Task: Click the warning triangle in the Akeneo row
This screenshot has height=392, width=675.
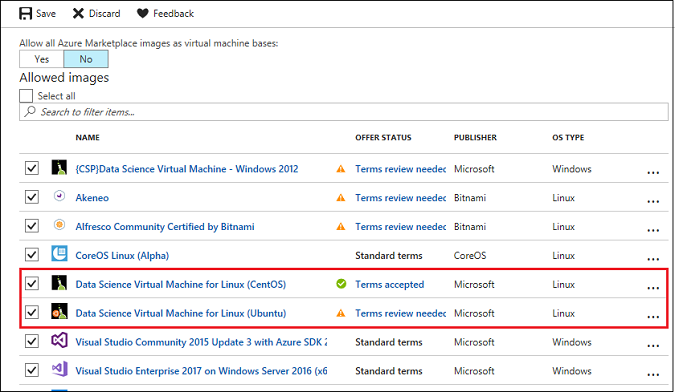Action: [341, 198]
